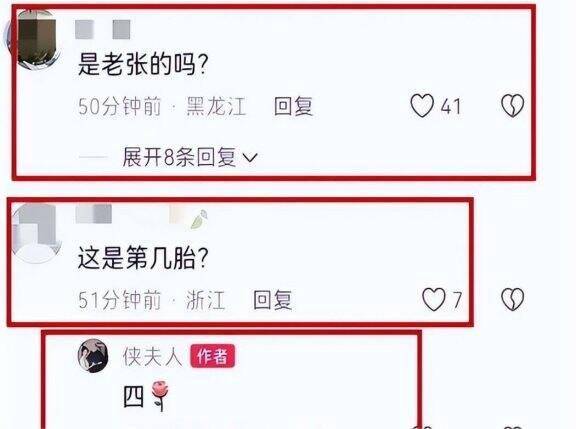The image size is (576, 429).
Task: Click the blurred username of second commenter
Action: coord(94,214)
